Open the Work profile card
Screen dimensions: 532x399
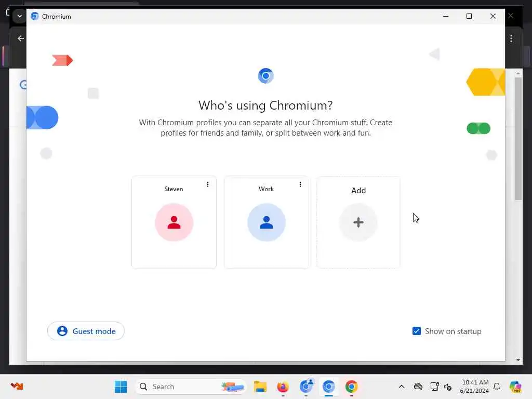(x=267, y=222)
